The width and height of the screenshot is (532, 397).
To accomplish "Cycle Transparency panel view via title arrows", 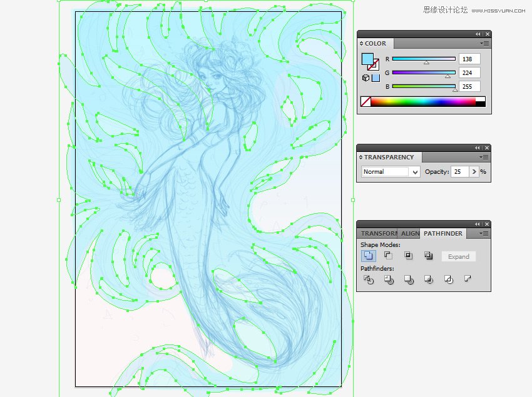I will click(361, 157).
